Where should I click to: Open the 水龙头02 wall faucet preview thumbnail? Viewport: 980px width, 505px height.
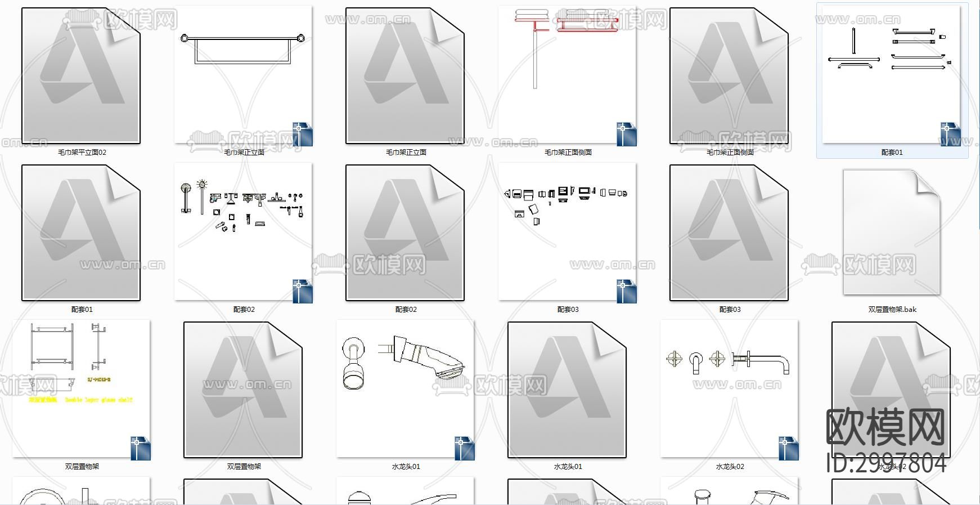pyautogui.click(x=729, y=390)
